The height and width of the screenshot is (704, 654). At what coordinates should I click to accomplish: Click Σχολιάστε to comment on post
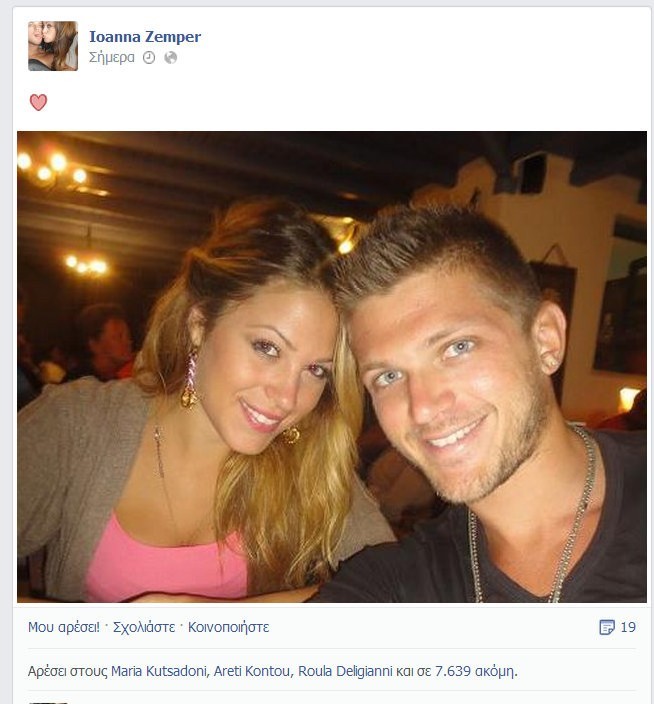(144, 627)
